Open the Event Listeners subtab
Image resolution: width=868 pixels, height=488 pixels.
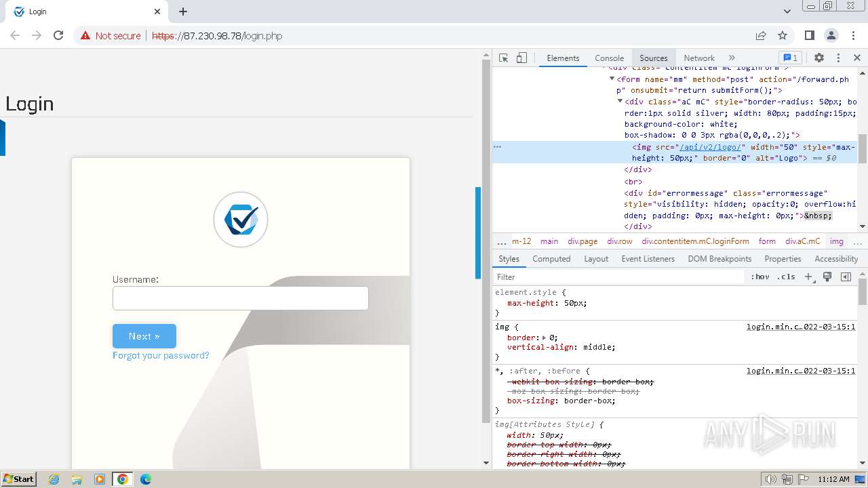[648, 259]
